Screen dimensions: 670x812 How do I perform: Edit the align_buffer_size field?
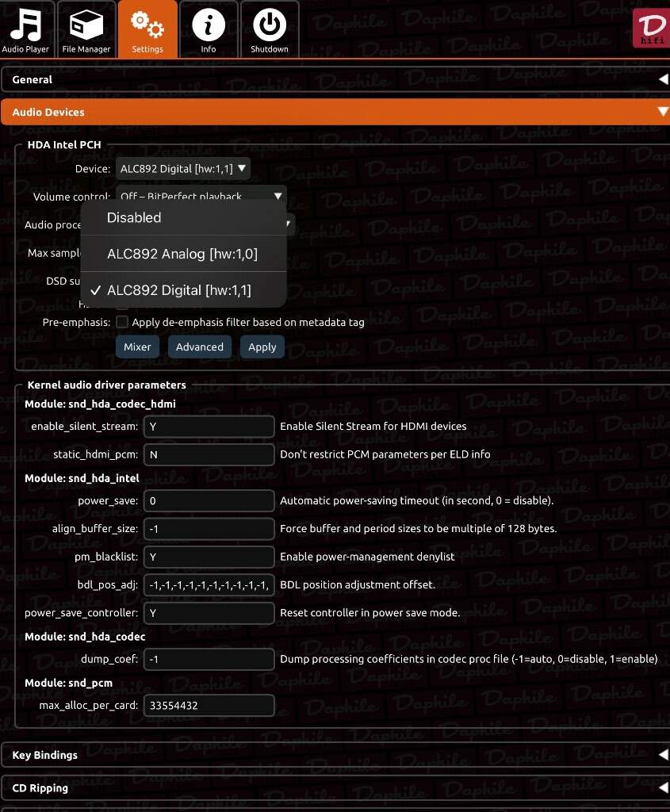tap(209, 529)
